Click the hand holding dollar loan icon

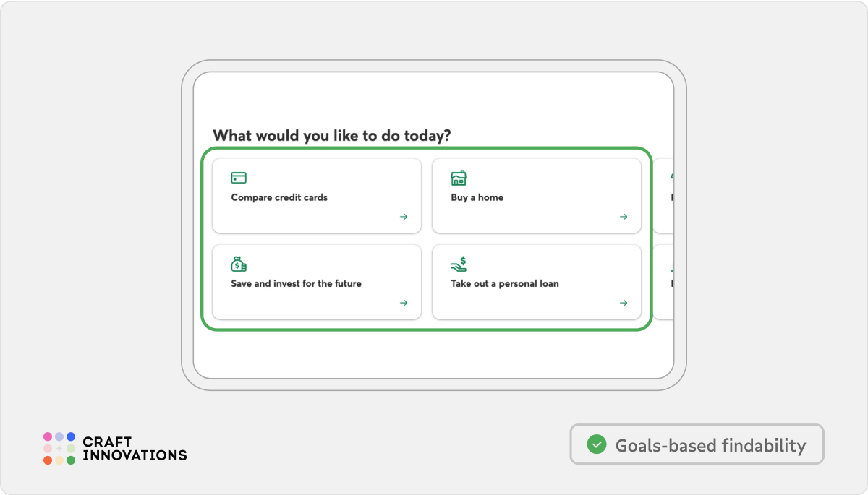pos(459,264)
